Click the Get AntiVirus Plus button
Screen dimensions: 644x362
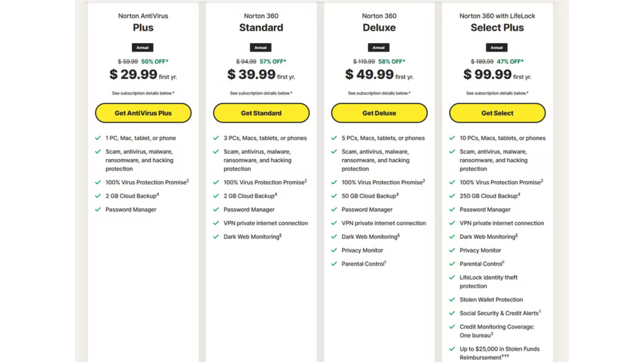click(143, 113)
